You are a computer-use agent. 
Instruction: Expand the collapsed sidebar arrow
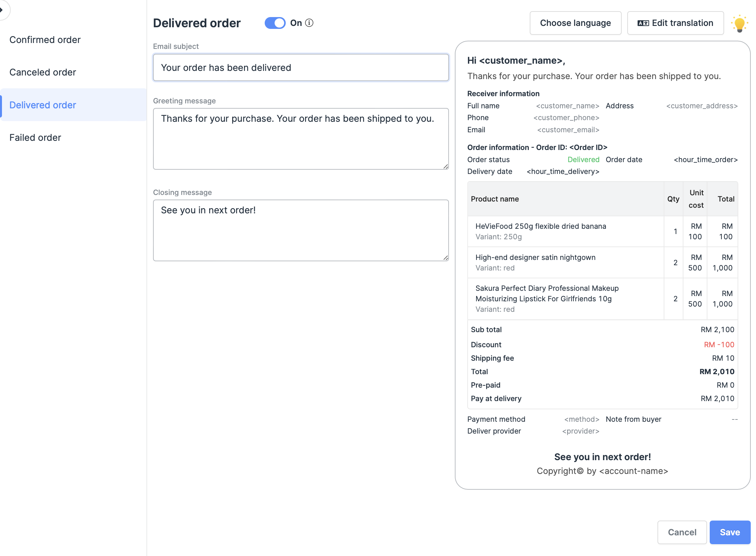click(x=2, y=10)
